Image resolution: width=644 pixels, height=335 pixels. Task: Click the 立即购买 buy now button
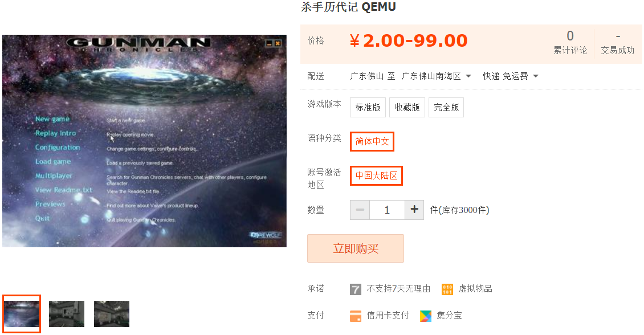[x=356, y=248]
